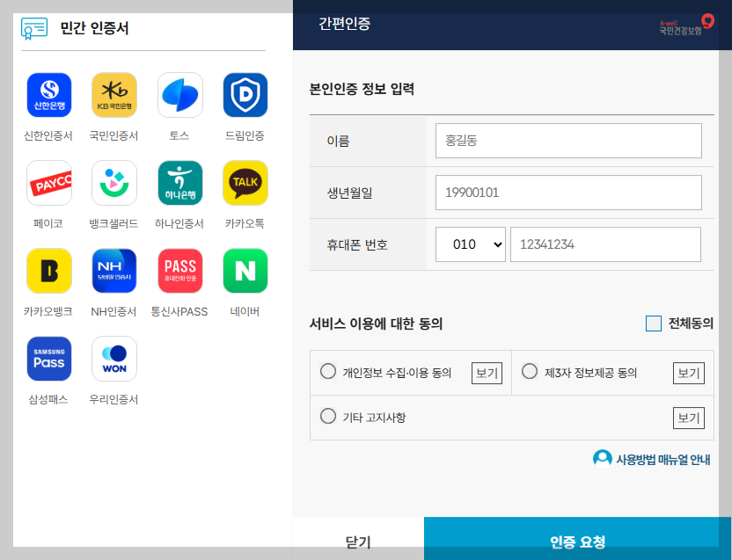Choose the KB 국민인증서 icon
The width and height of the screenshot is (732, 560).
114,95
